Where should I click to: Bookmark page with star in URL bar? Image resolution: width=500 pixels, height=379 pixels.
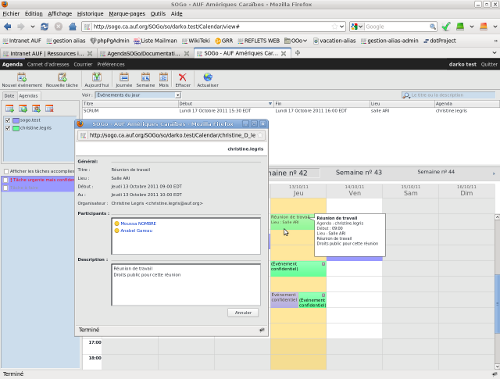tap(335, 26)
